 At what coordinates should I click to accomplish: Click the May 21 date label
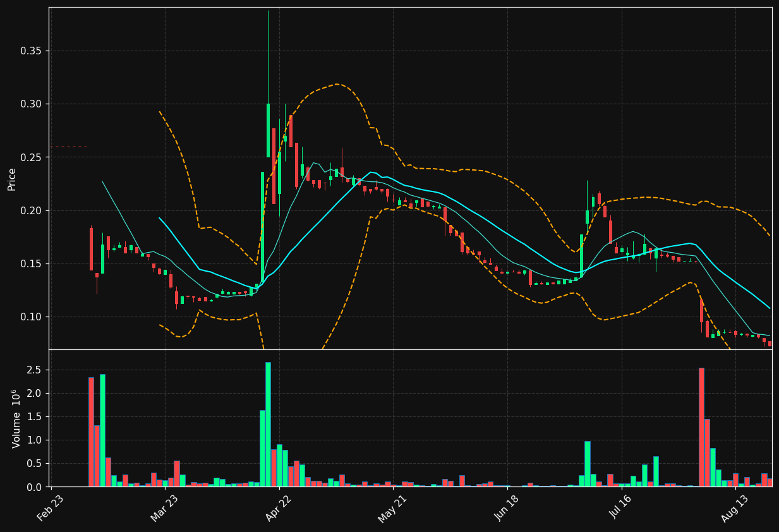coord(392,508)
